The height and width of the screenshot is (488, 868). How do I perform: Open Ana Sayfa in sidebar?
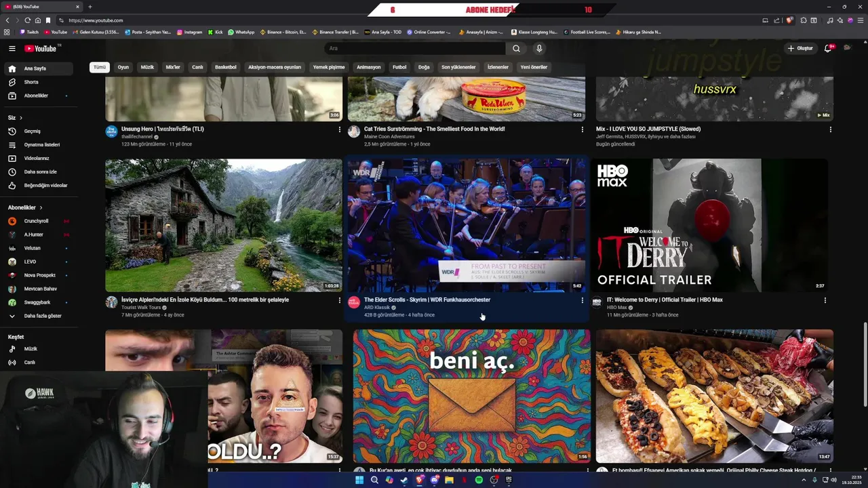click(x=39, y=68)
